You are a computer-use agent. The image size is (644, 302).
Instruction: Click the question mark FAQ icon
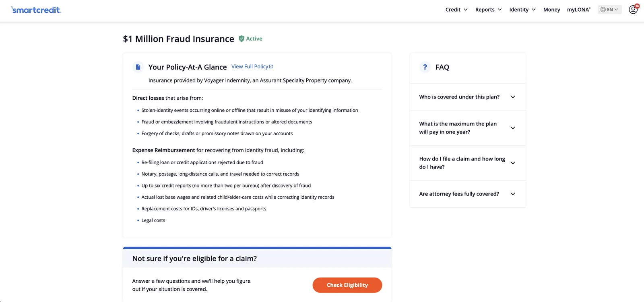point(425,67)
